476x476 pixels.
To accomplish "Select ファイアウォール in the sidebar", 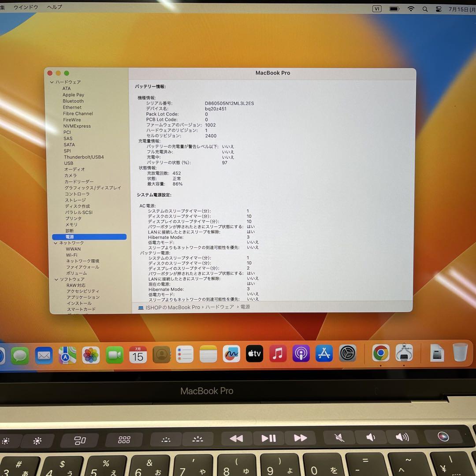I will click(x=83, y=267).
